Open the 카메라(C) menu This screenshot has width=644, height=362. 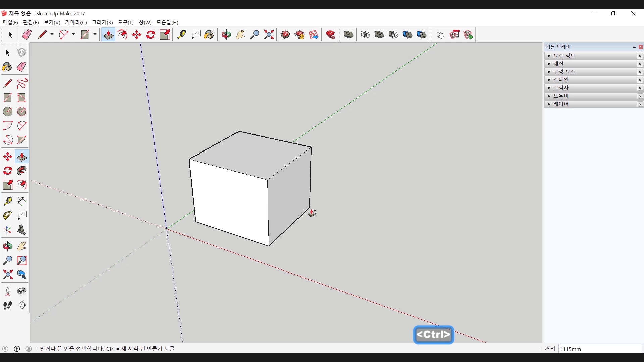click(x=76, y=22)
